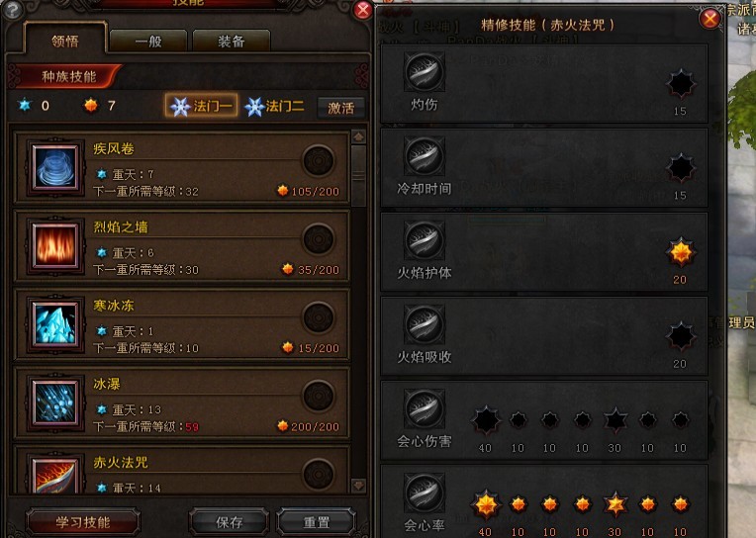Click the 激活 button

tap(340, 108)
